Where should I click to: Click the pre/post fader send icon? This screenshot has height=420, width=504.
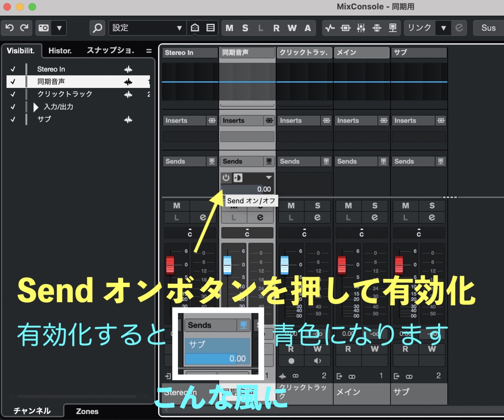click(x=238, y=178)
